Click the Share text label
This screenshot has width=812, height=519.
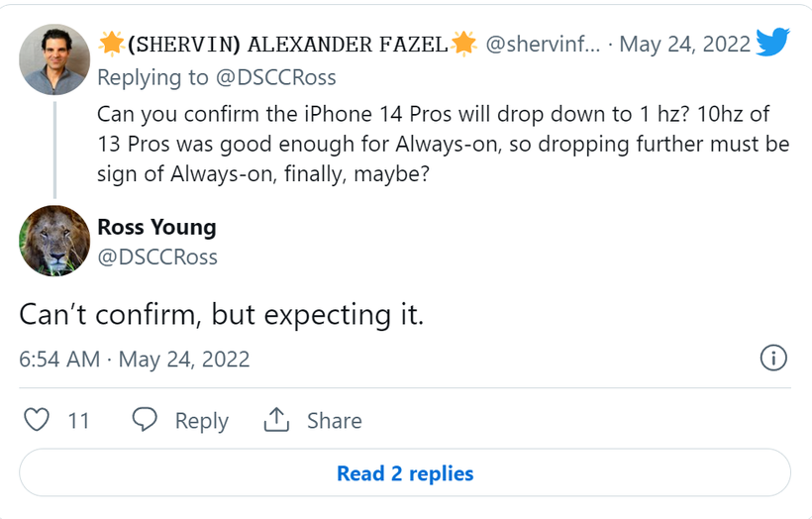[x=334, y=421]
